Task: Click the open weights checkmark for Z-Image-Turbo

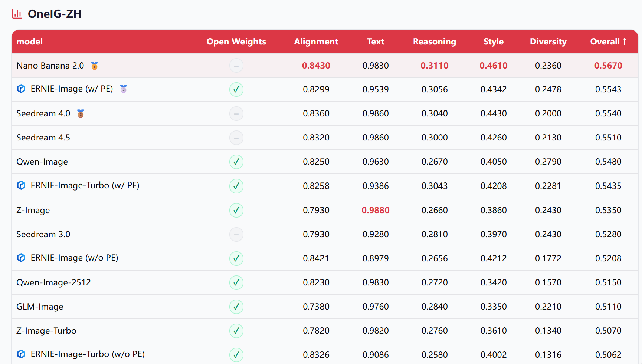Action: pyautogui.click(x=236, y=331)
